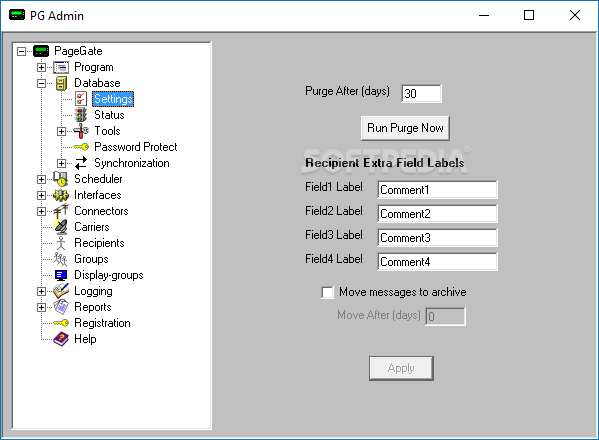Maximize the PG Admin window
This screenshot has height=440, width=599.
click(x=529, y=16)
